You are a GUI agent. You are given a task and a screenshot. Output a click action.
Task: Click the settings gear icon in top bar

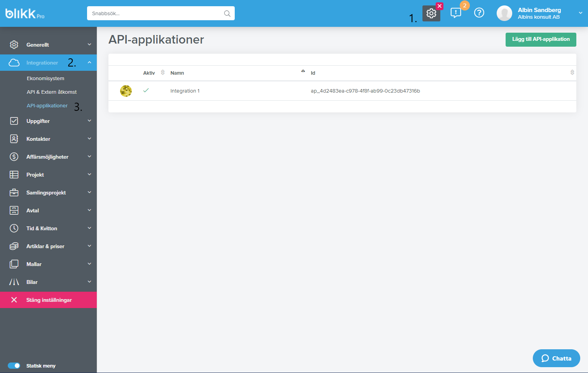coord(431,13)
